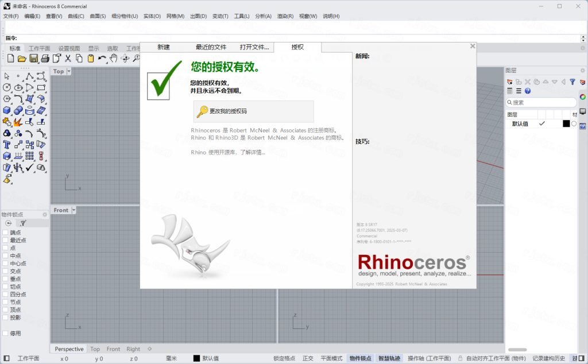588x364 pixels.
Task: Click the blue help question mark icon
Action: pos(528,91)
